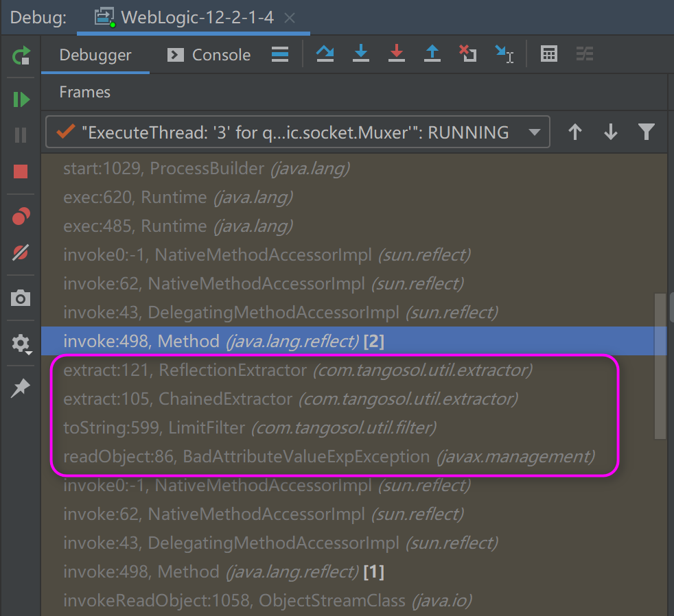Select frame exec:485, Runtime

tap(353, 226)
